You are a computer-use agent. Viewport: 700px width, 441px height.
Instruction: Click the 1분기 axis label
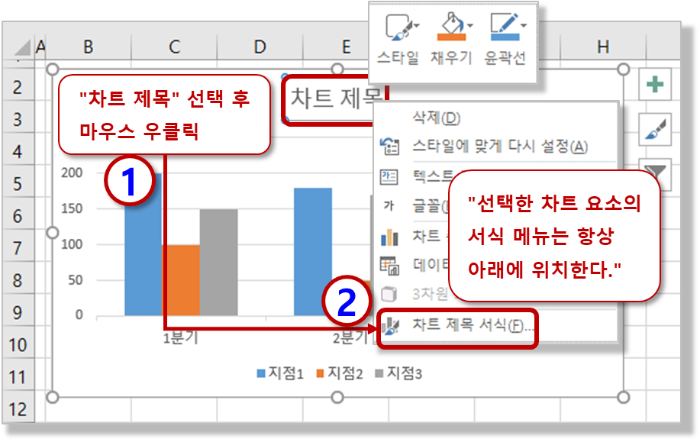point(181,338)
